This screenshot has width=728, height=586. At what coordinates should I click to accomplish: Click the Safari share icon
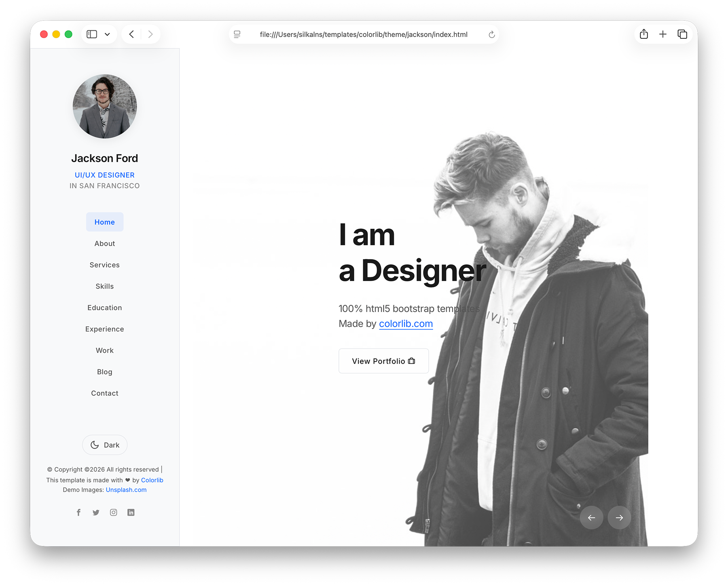click(643, 34)
